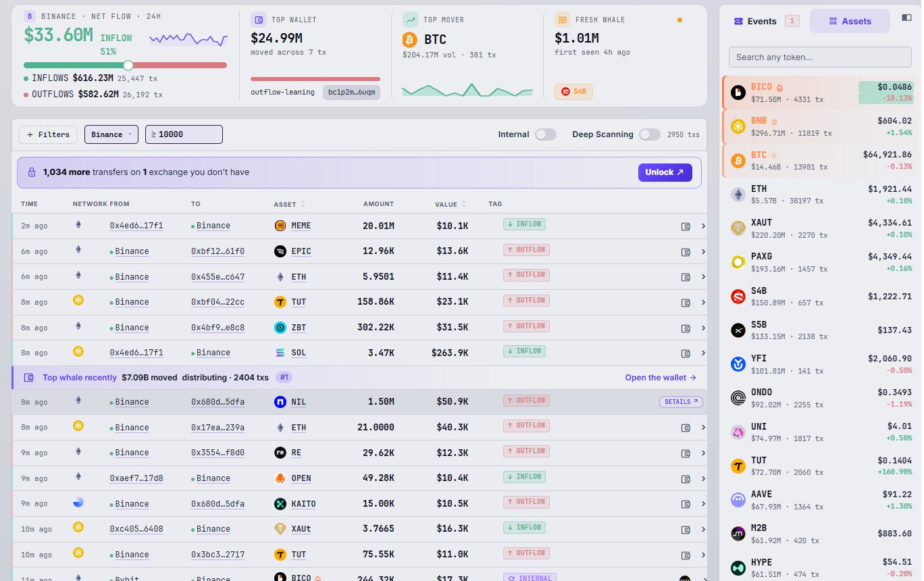Click the 0x4ed6…17f1 address in MEME row
The height and width of the screenshot is (581, 924).
136,226
